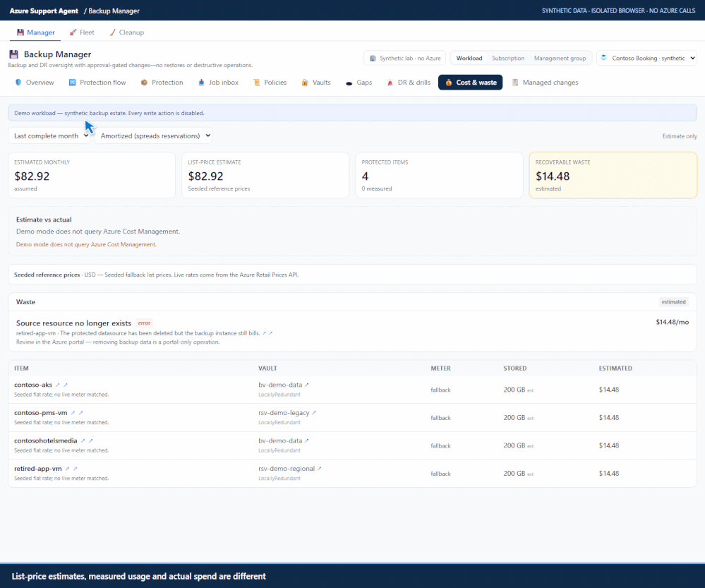Open the Last complete month dropdown

[49, 136]
